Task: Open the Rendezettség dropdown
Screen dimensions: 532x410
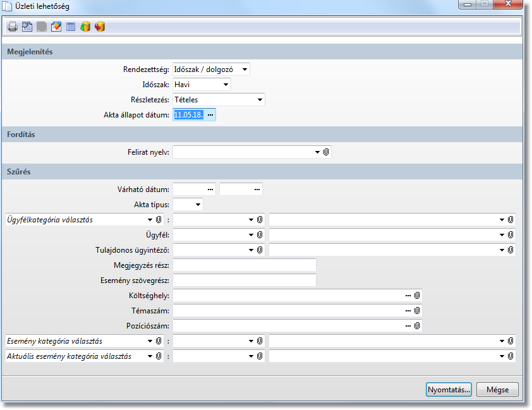Action: click(245, 69)
